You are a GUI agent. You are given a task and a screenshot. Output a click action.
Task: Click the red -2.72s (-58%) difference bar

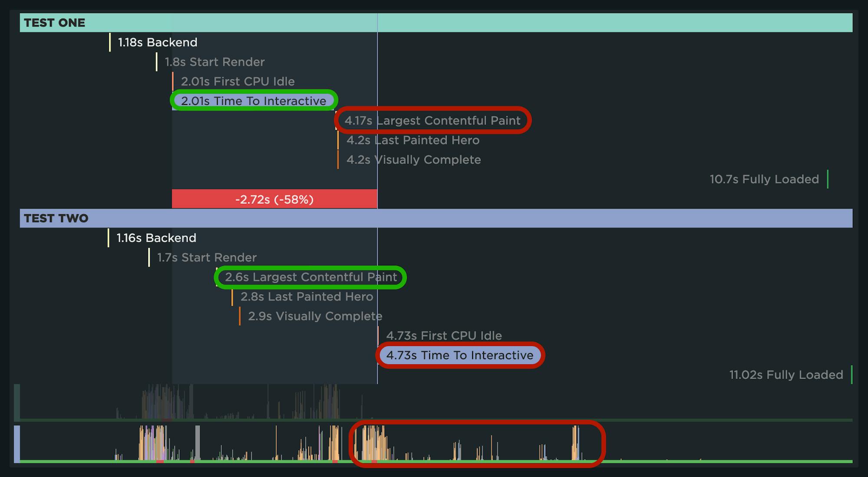click(274, 199)
